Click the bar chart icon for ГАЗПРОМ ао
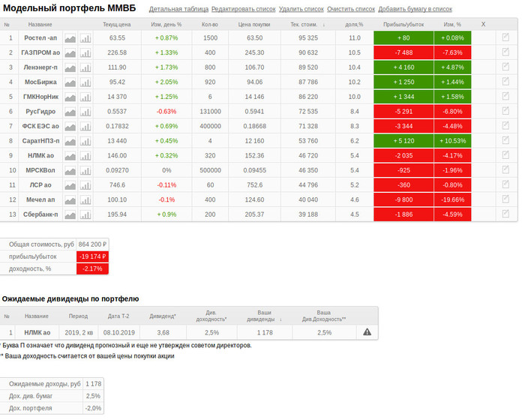 [x=85, y=52]
